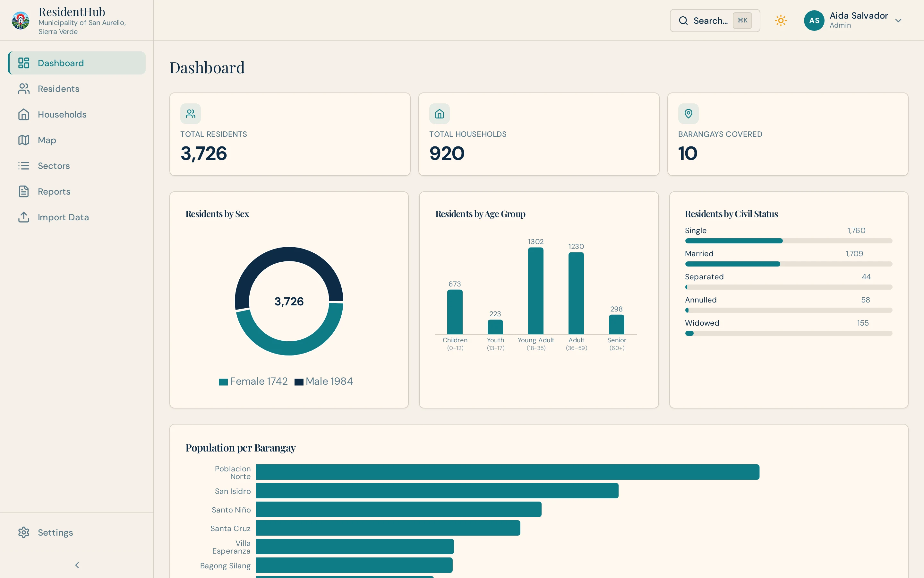Expand the Aida Salvador account menu chevron
Screen dimensions: 924x578
898,21
